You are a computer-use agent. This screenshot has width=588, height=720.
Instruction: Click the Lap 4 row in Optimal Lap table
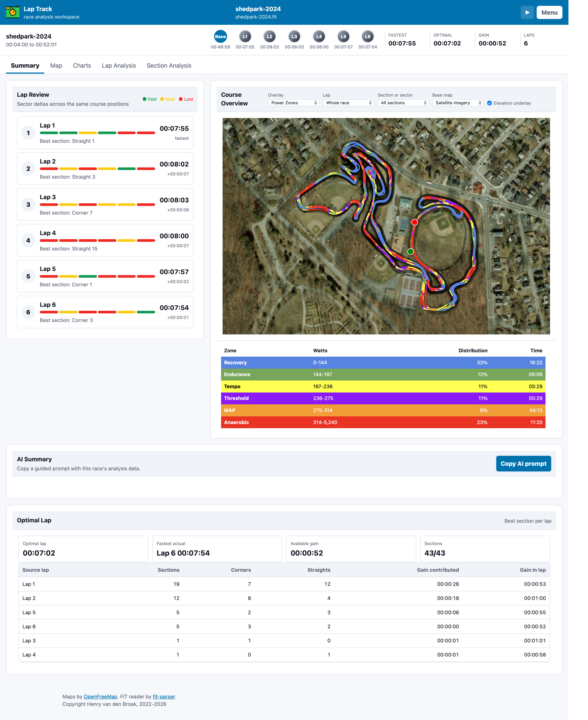pyautogui.click(x=284, y=655)
